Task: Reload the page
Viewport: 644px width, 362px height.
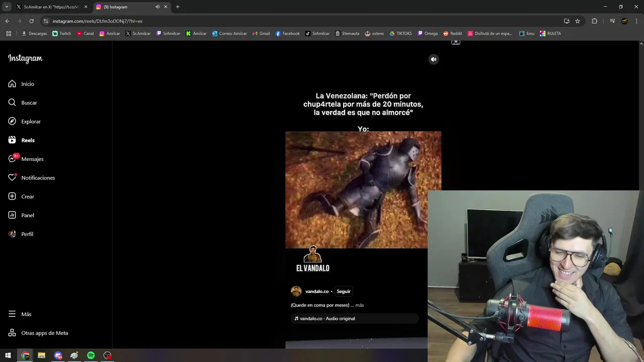Action: pyautogui.click(x=31, y=21)
